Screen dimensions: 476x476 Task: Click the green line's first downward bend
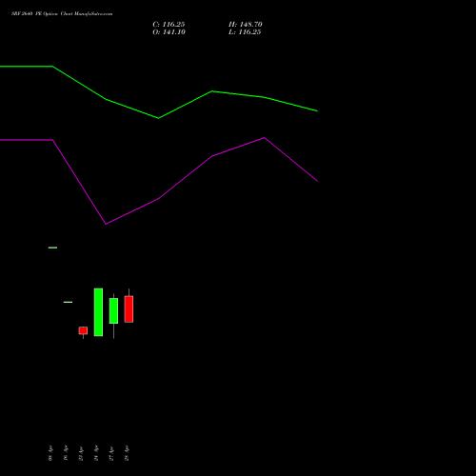52,67
